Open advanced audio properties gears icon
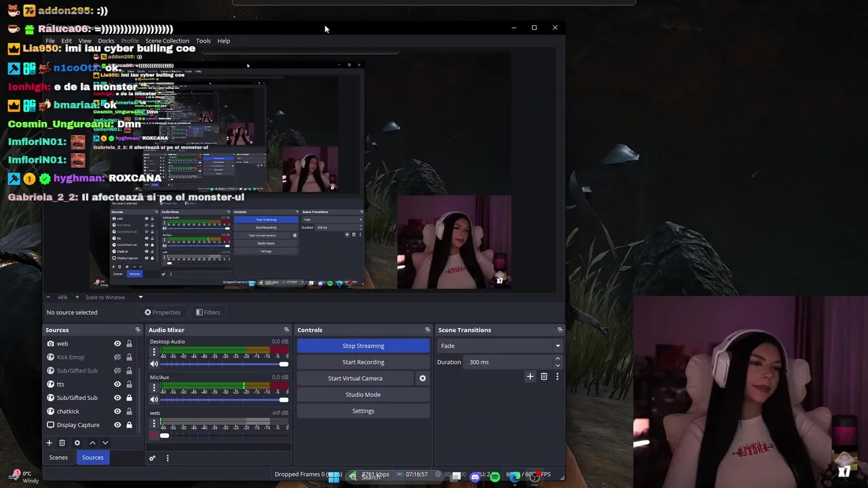 (x=152, y=458)
